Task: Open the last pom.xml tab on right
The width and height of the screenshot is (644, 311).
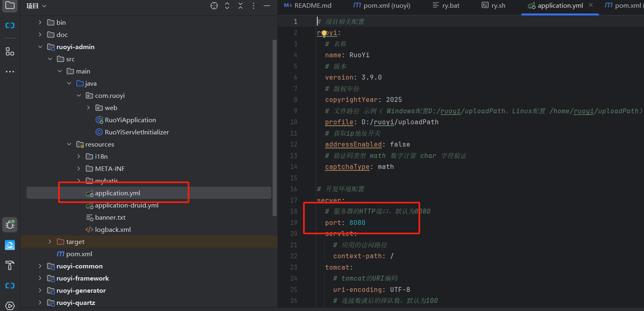Action: [x=623, y=6]
